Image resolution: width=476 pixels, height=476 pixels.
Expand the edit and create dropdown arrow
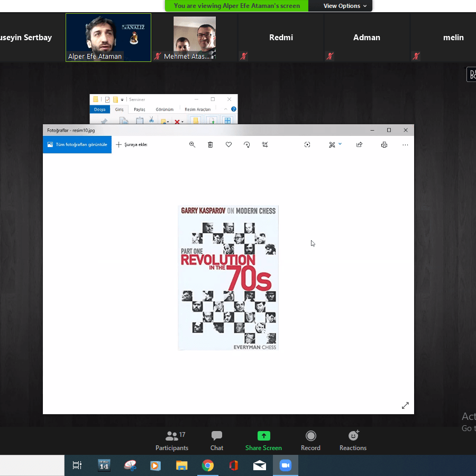[x=340, y=144]
